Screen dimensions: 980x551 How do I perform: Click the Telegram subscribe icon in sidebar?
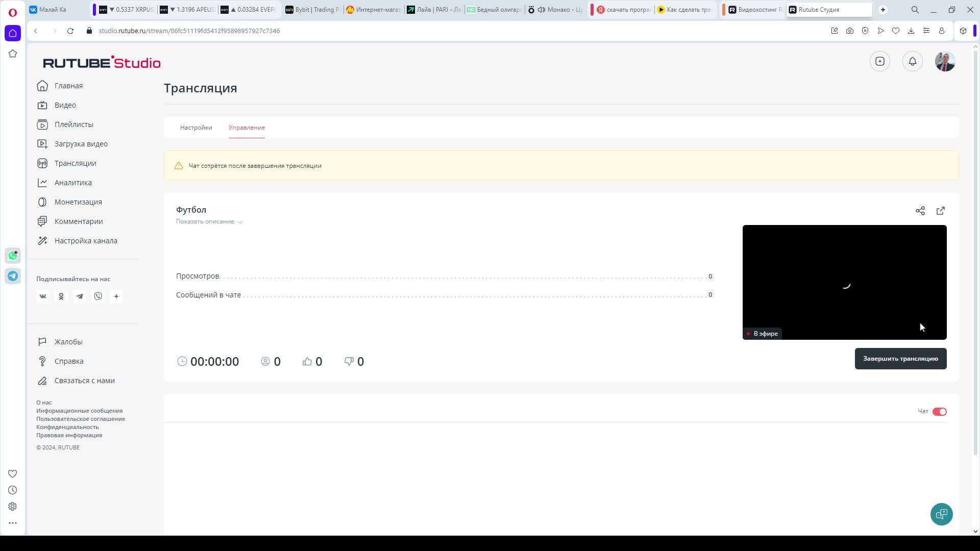tap(80, 296)
